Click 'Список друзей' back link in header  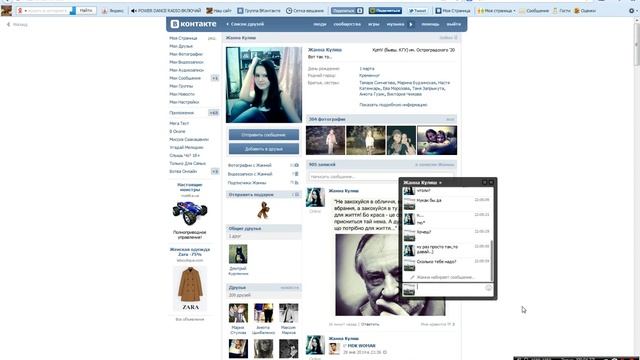245,24
